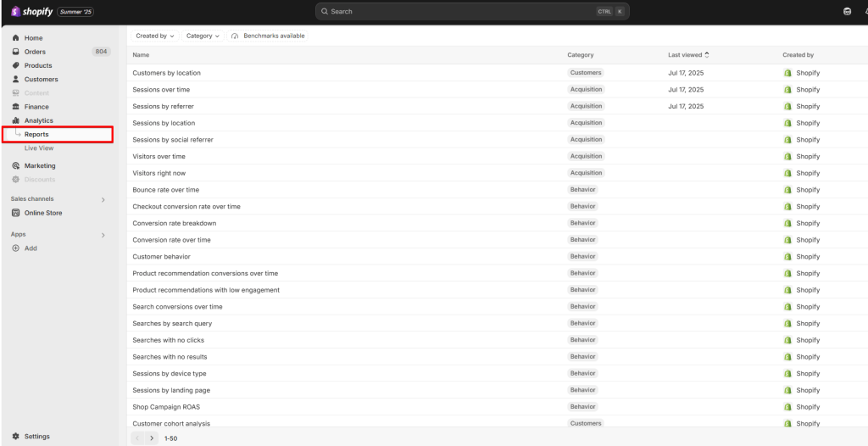Click the Category column header
Screen dimensions: 868x446
580,55
